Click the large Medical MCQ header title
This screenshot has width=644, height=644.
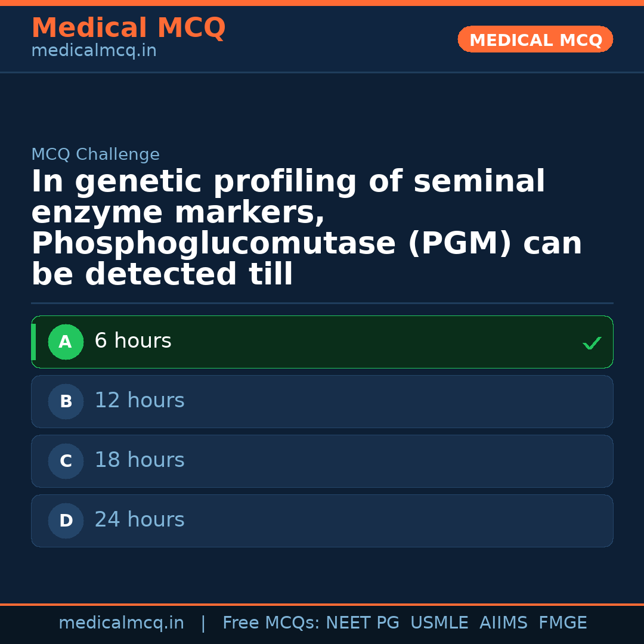point(128,28)
